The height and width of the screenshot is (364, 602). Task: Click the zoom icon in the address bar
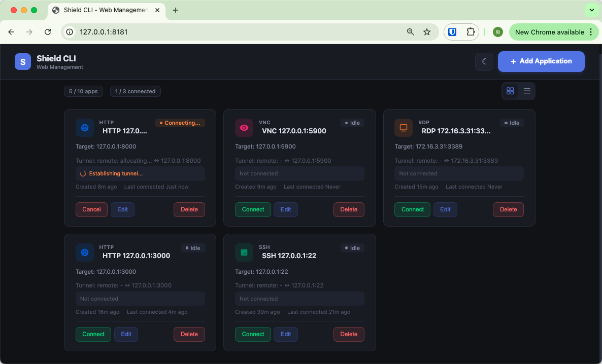(x=410, y=31)
